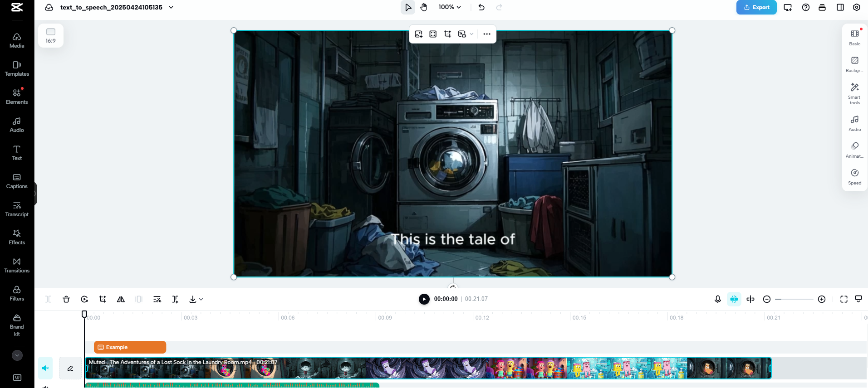Open the Media panel
868x388 pixels.
click(x=17, y=40)
